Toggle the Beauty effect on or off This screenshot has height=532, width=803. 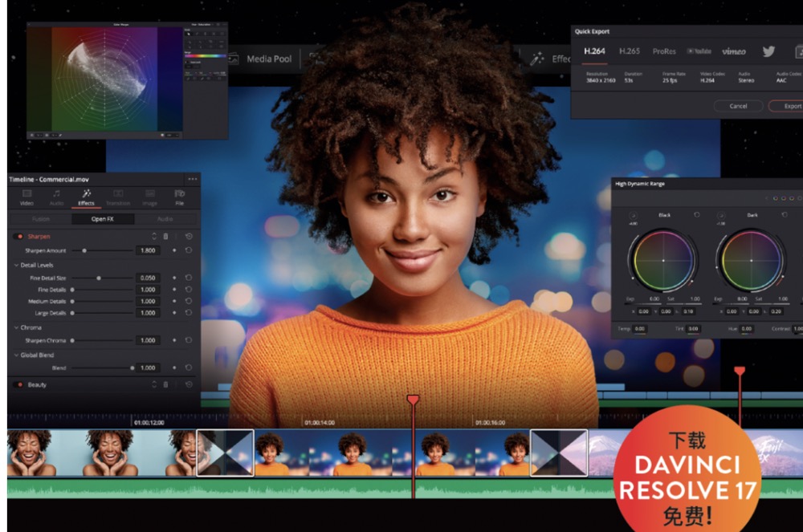18,384
